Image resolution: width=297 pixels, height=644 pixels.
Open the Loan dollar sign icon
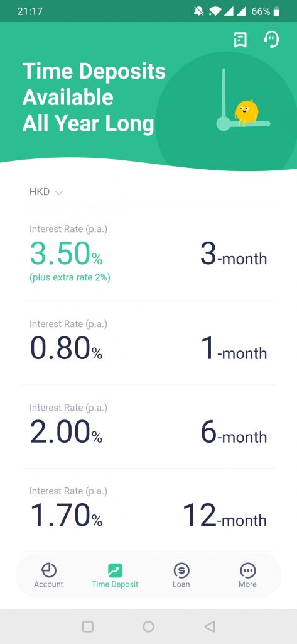click(181, 570)
